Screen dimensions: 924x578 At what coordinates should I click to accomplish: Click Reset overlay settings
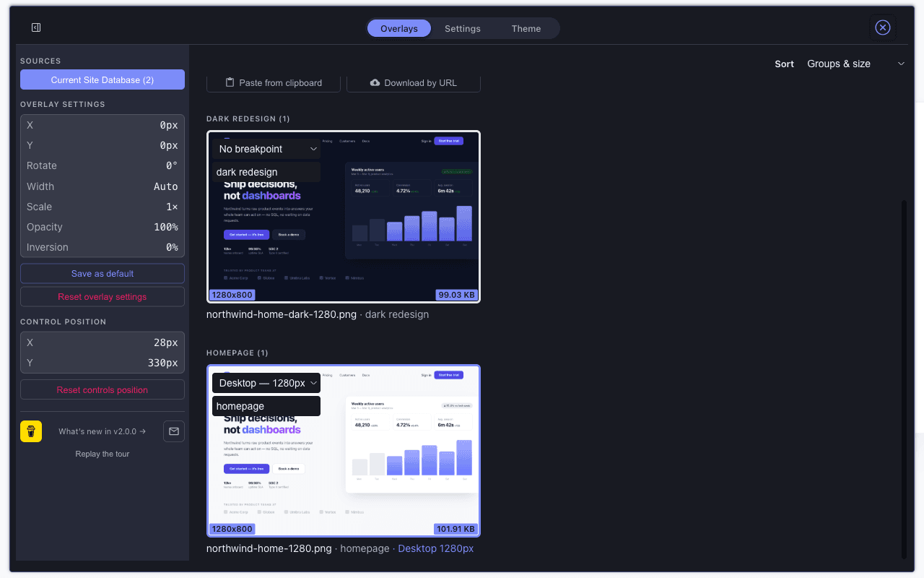pyautogui.click(x=103, y=297)
